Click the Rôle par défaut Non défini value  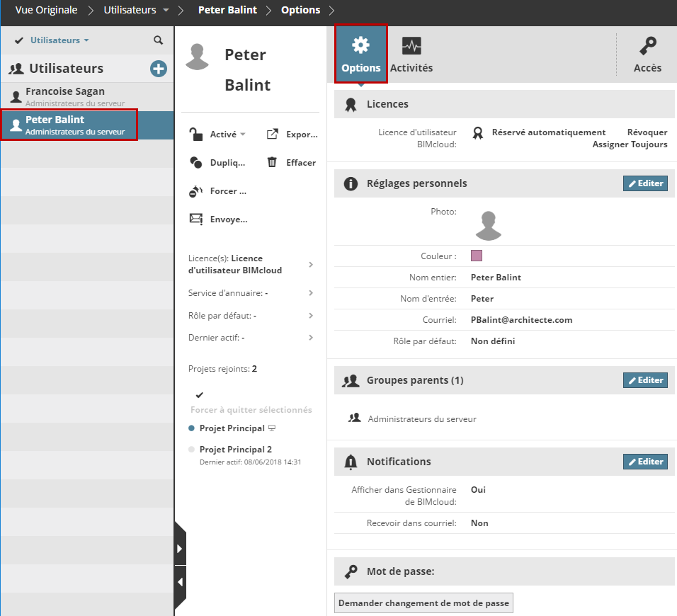tap(493, 341)
